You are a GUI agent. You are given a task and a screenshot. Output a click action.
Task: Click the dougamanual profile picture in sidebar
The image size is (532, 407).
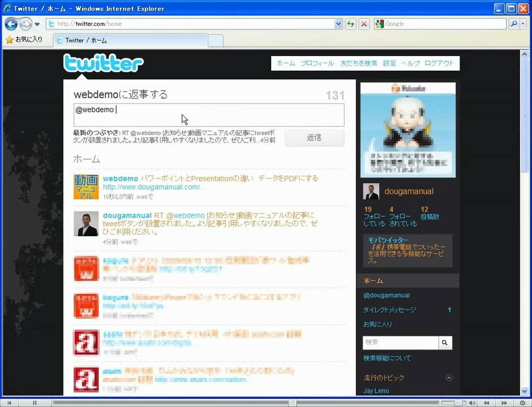(371, 192)
